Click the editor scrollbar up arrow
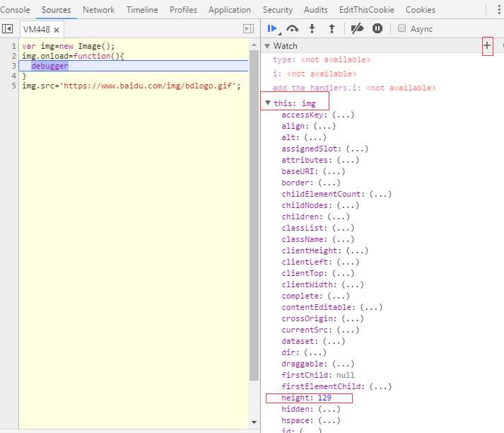The image size is (504, 433). (254, 45)
